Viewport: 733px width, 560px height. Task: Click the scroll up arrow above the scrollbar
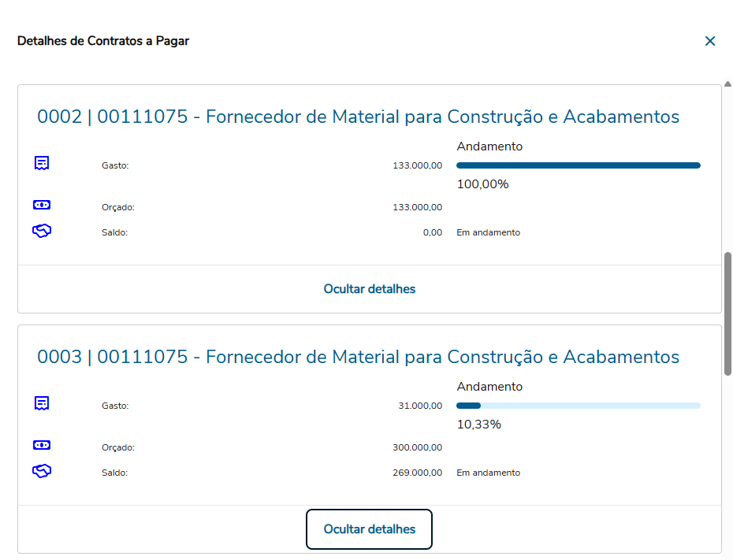pos(727,83)
